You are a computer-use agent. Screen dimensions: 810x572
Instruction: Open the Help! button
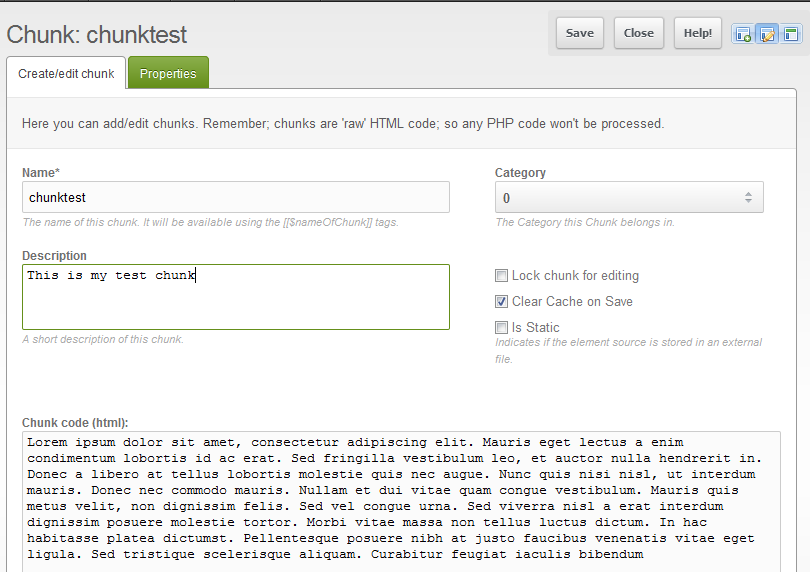tap(697, 33)
